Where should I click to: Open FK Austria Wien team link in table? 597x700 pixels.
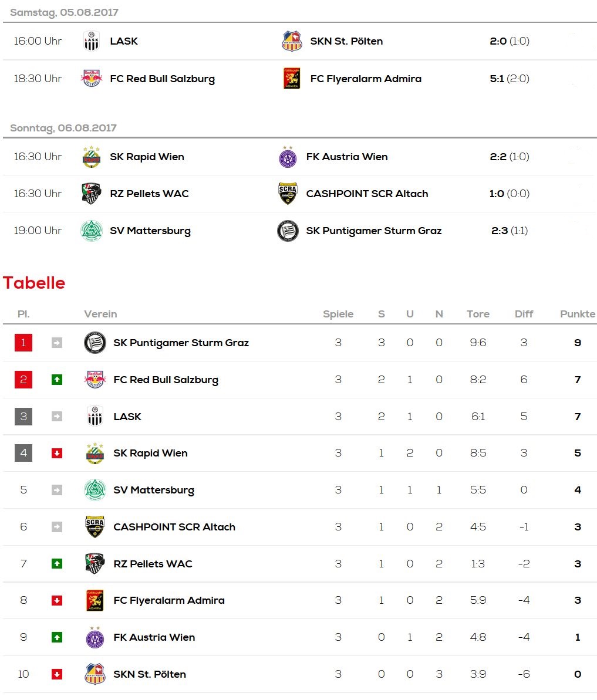[x=154, y=637]
